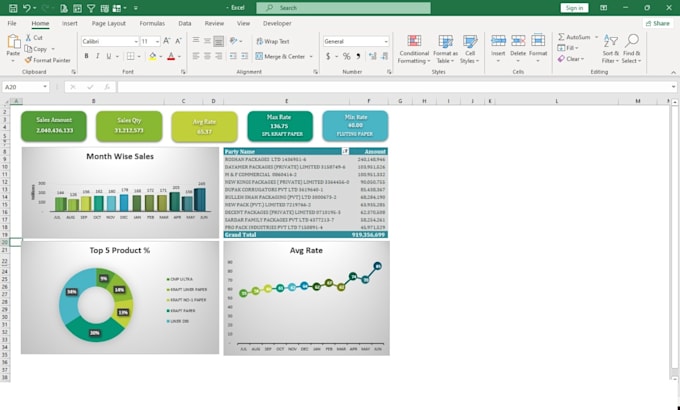The width and height of the screenshot is (680, 410).
Task: Toggle Italic formatting
Action: click(99, 56)
